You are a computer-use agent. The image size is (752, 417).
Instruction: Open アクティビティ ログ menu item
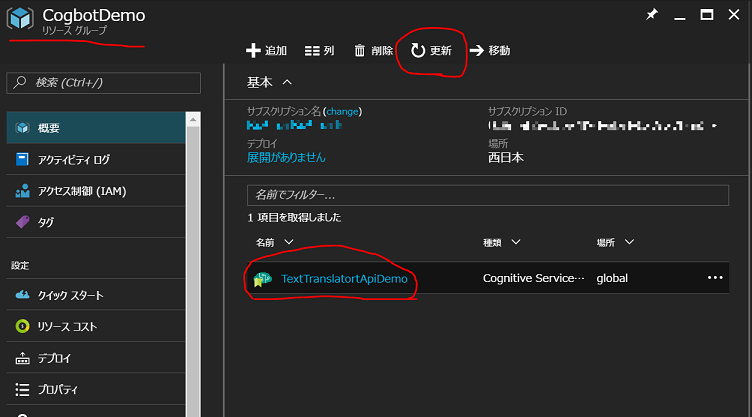pyautogui.click(x=96, y=159)
